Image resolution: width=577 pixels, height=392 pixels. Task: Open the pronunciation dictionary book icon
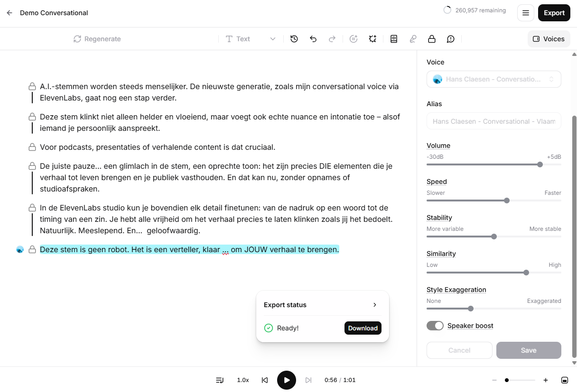[394, 39]
